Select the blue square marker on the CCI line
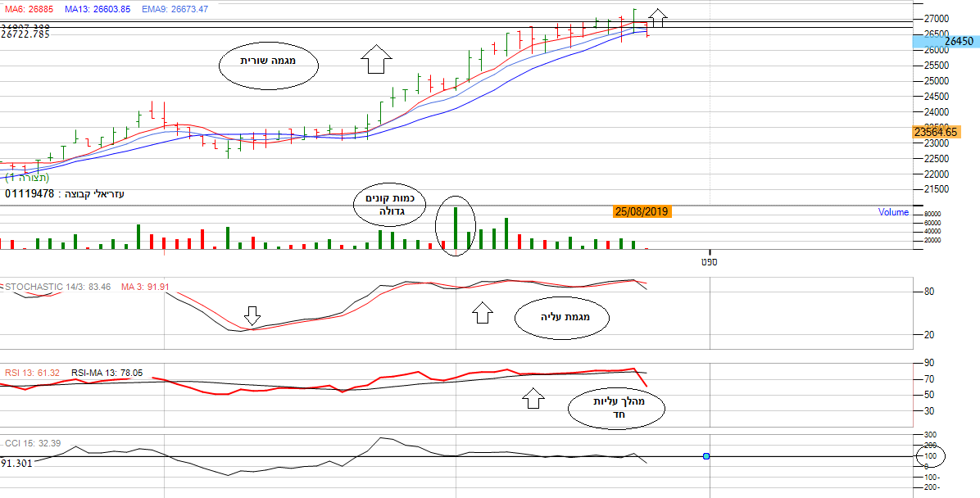980x498 pixels. [706, 455]
